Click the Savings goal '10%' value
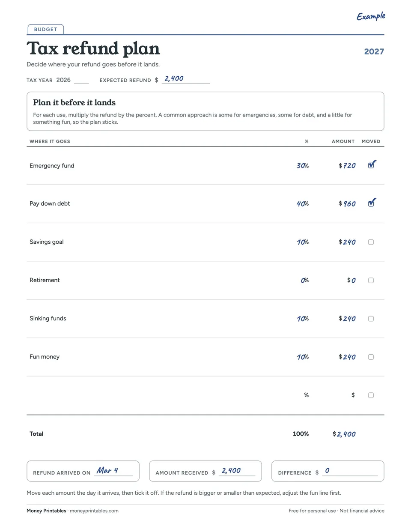Viewport: 411px width, 532px height. (303, 242)
